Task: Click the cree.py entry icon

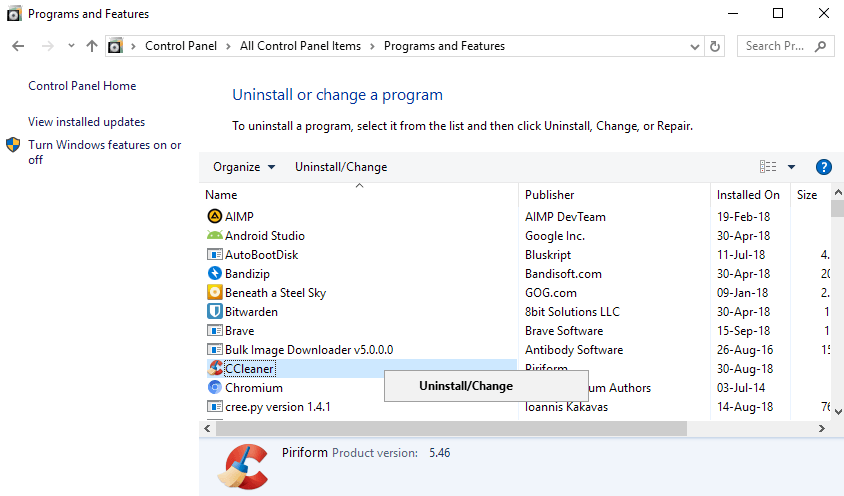Action: click(x=214, y=406)
